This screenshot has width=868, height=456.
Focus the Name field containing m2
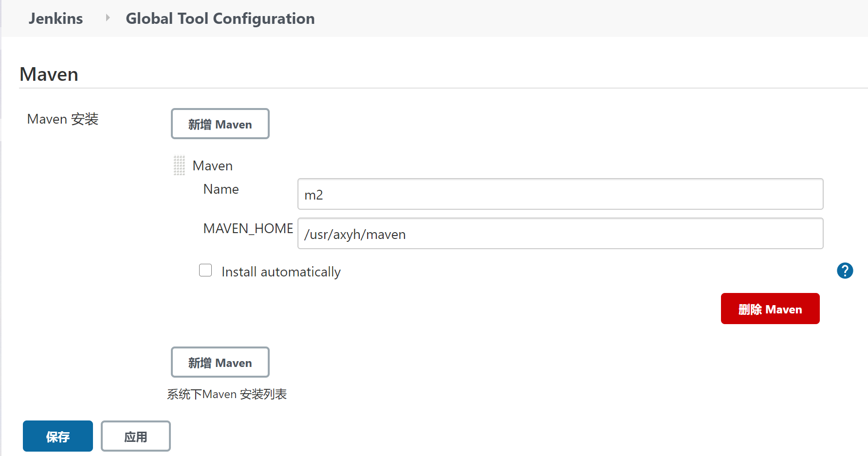pos(560,194)
